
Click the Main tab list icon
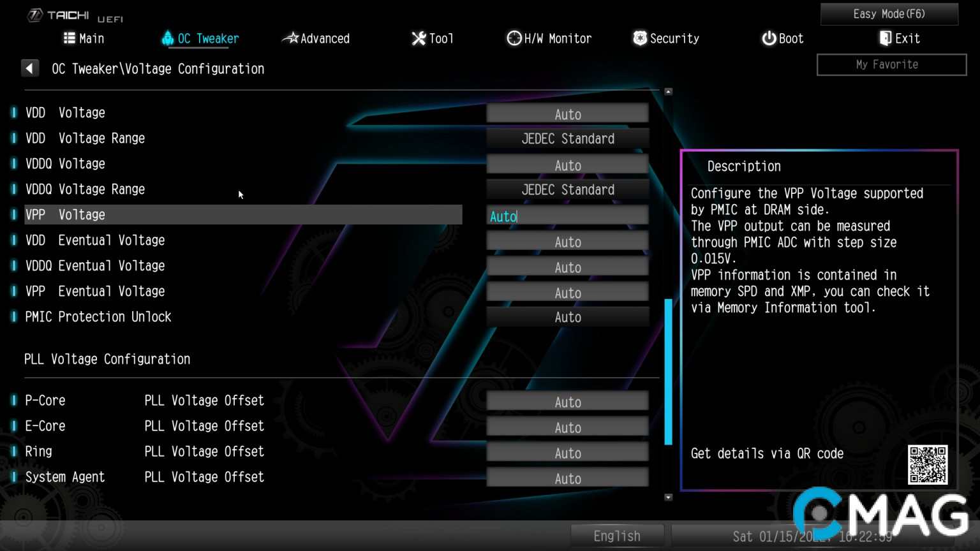(x=70, y=38)
